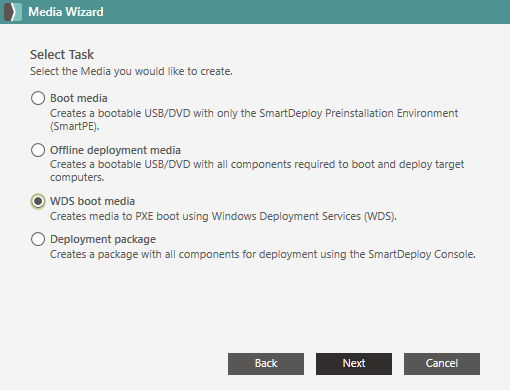Screen dimensions: 510x390
Task: Click empty area of the teal title bar
Action: [300, 12]
